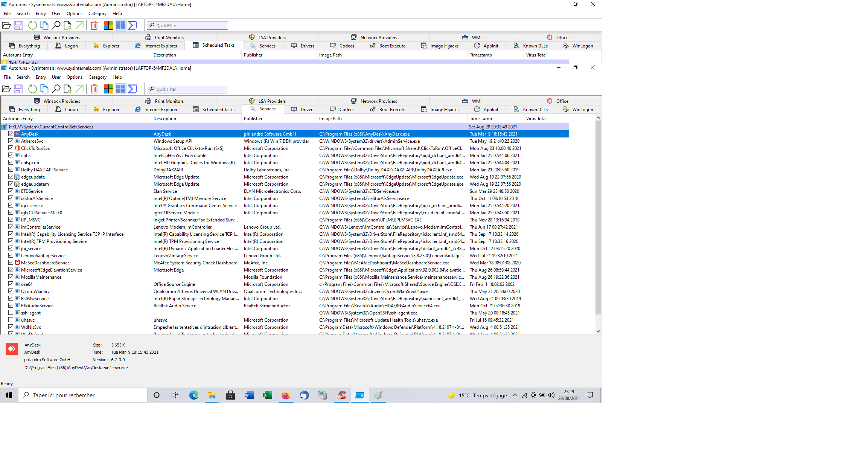Screen dimensions: 868x464
Task: Uncheck the RtkAudioService checkbox
Action: 11,305
